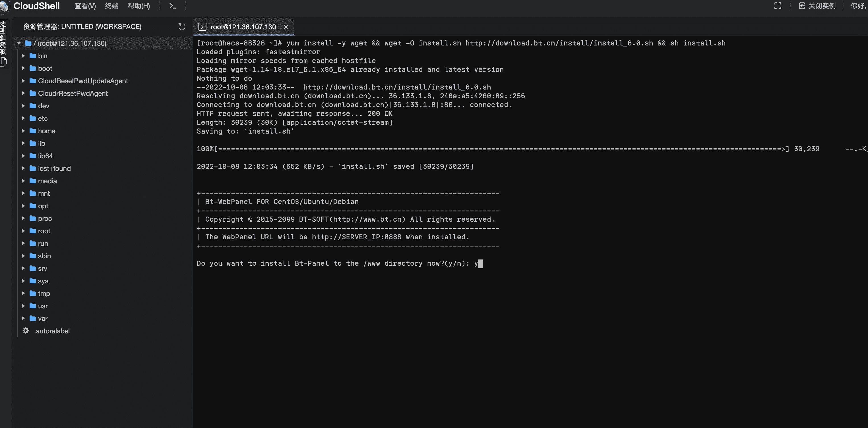Open new terminal via the prompt icon
The width and height of the screenshot is (868, 428).
[173, 6]
